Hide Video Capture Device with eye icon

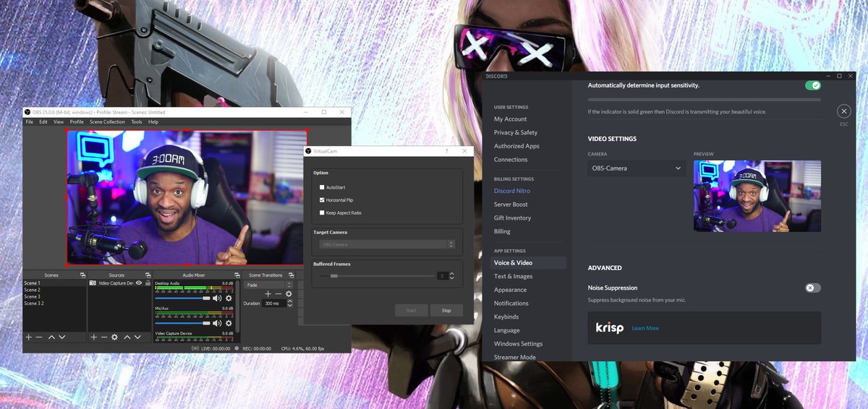pos(139,283)
